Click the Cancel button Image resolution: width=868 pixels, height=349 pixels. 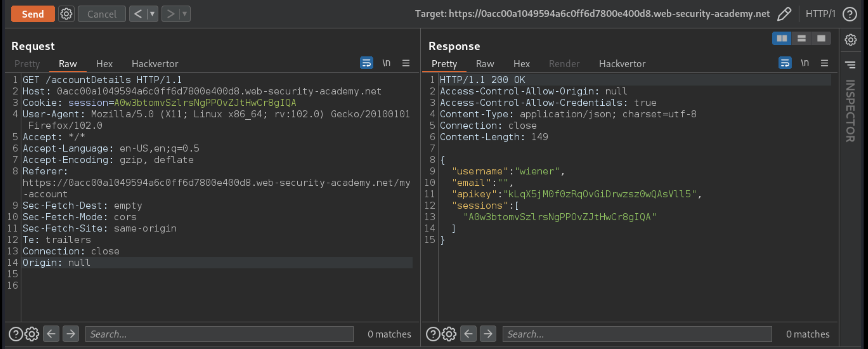pos(102,14)
